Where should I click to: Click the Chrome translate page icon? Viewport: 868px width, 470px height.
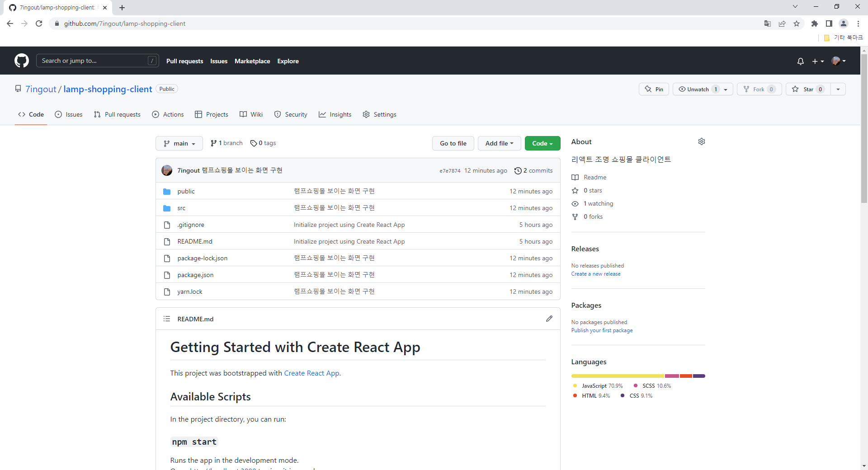coord(767,23)
